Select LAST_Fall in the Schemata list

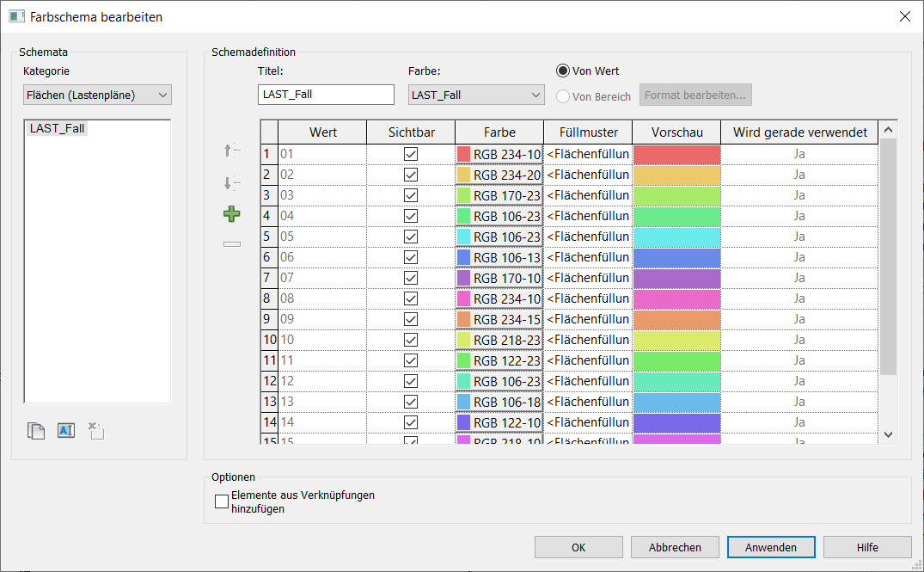[x=58, y=128]
